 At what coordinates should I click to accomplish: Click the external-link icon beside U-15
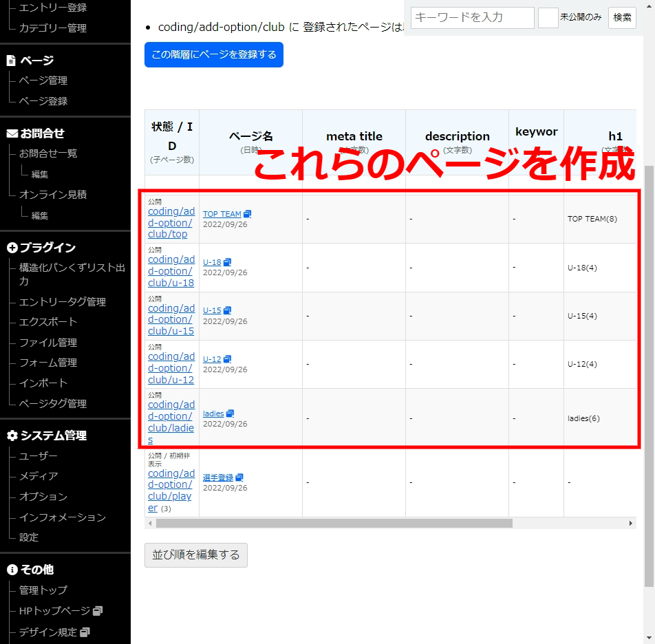(228, 310)
